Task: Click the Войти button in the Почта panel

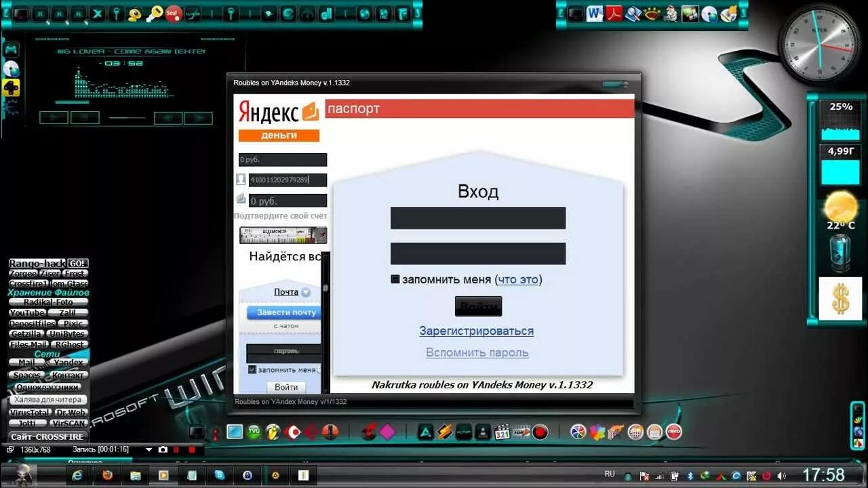Action: coord(286,387)
